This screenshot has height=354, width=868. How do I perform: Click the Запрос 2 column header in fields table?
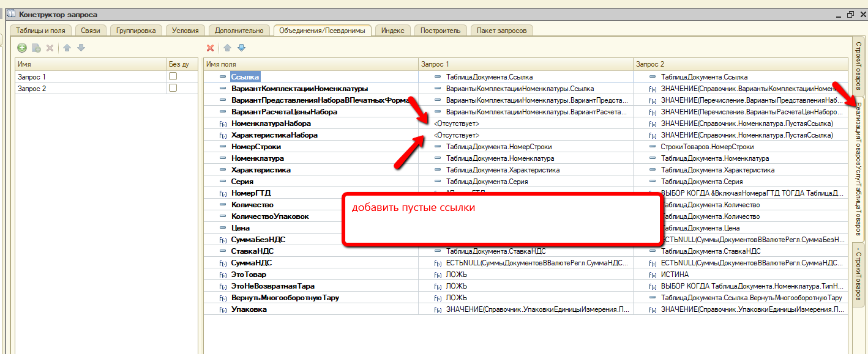click(741, 64)
